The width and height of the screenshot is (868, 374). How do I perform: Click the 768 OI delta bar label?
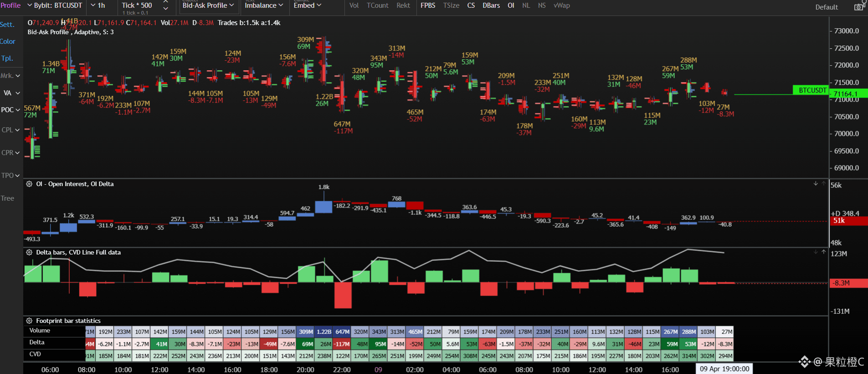(397, 198)
